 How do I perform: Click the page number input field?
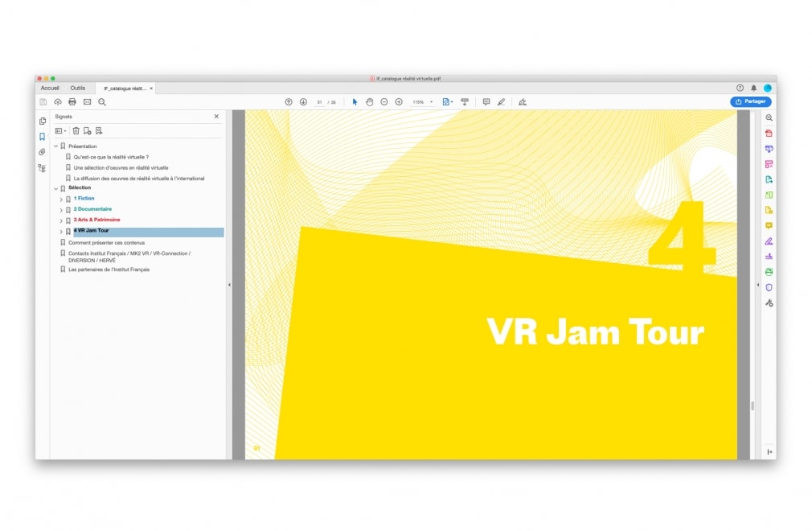pos(319,102)
